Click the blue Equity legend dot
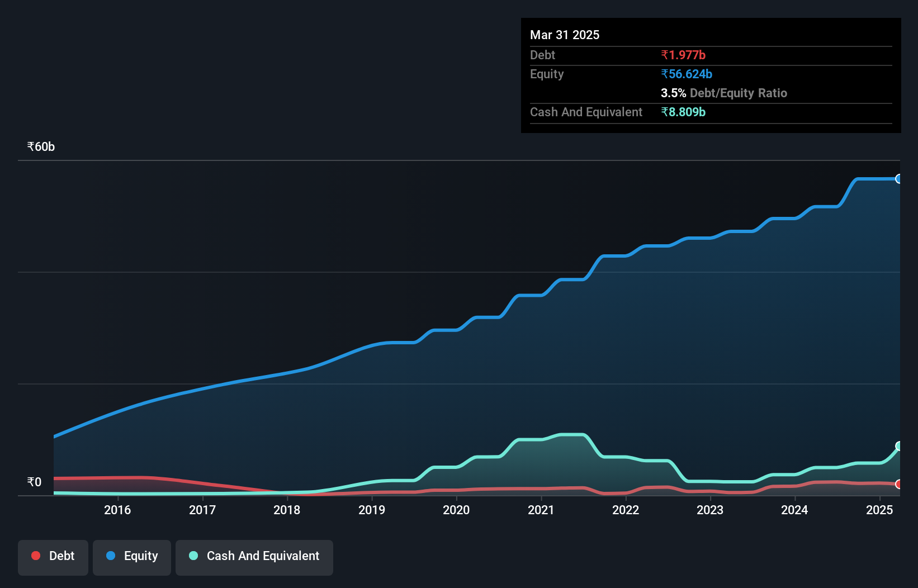This screenshot has height=588, width=918. pos(111,556)
